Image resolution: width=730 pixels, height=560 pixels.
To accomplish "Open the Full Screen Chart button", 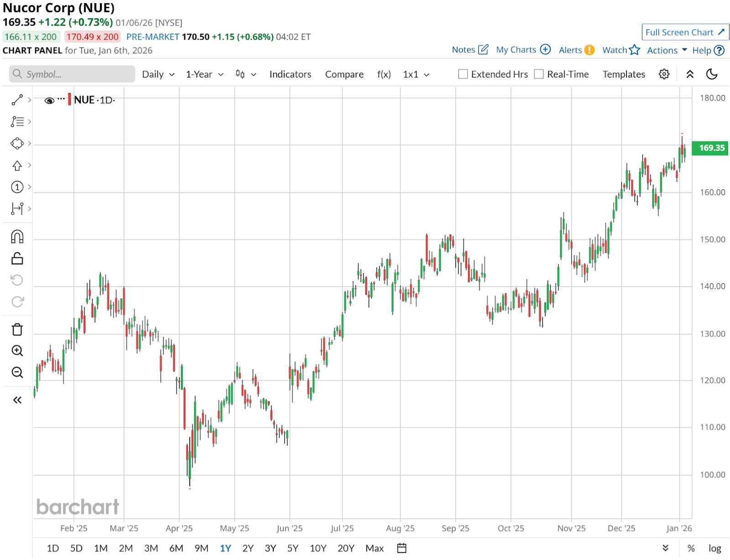I will tap(685, 32).
